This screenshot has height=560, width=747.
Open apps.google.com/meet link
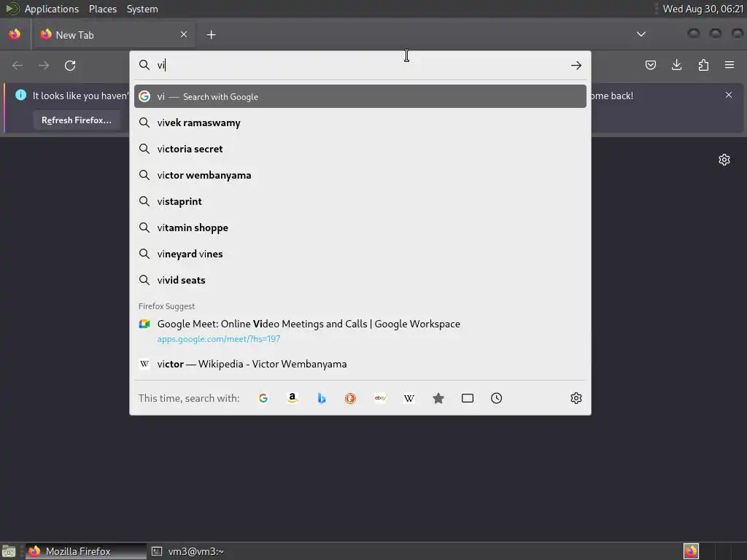point(219,339)
